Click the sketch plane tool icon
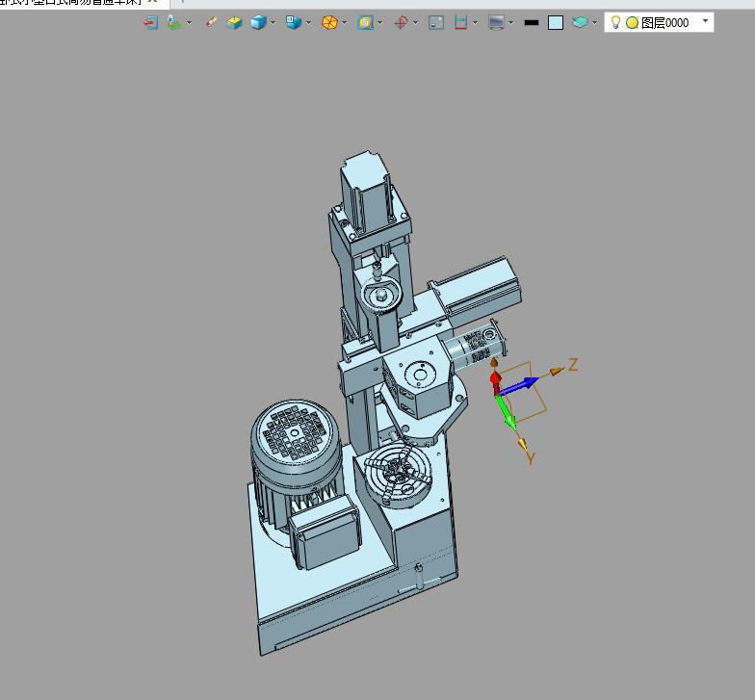This screenshot has width=755, height=700. point(173,23)
